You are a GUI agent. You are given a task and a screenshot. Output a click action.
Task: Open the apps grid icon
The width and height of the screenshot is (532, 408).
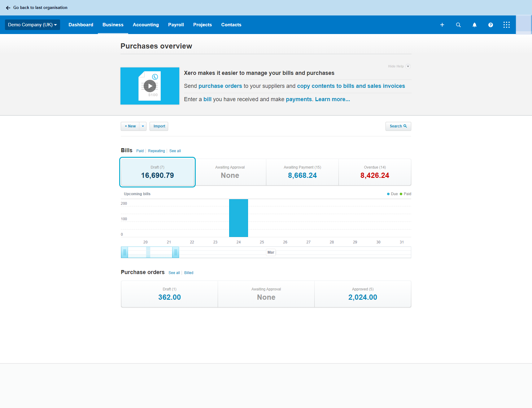tap(507, 25)
